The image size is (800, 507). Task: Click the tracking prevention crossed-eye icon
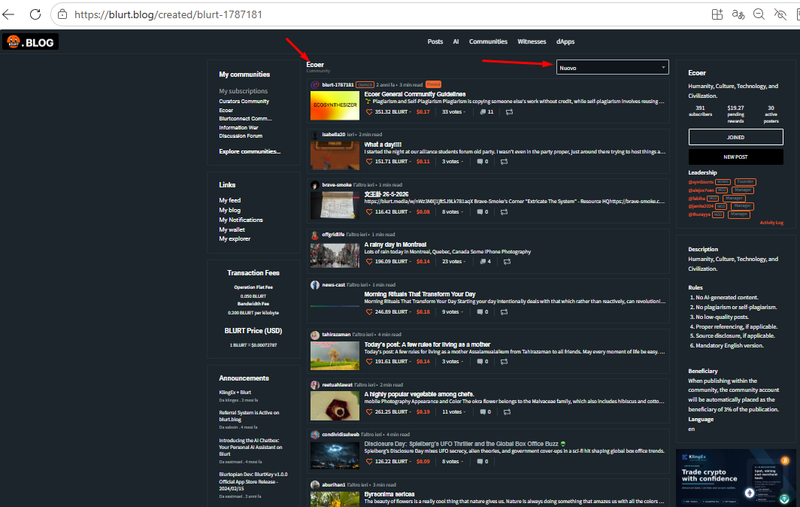pos(780,14)
